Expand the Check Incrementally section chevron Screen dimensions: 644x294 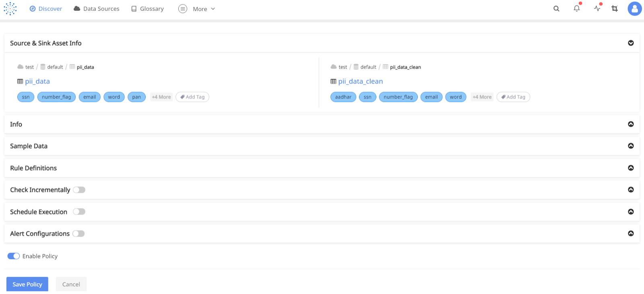tap(631, 190)
